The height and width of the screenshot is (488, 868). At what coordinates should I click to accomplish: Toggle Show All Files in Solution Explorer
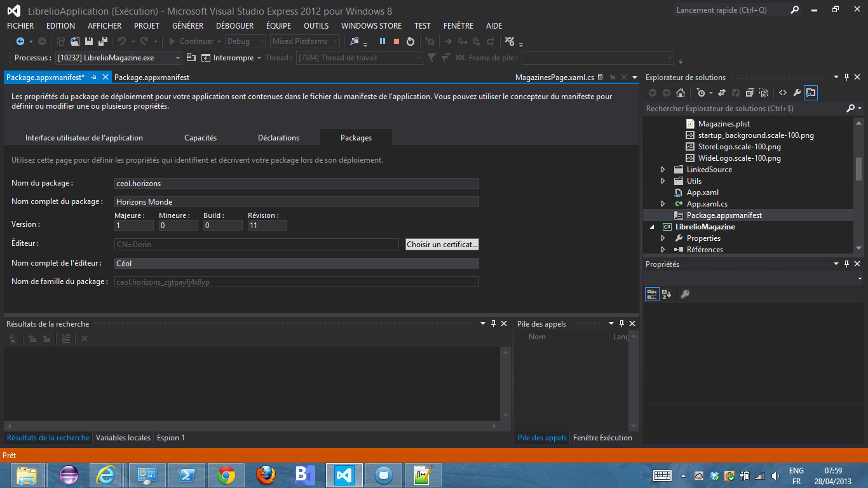point(764,93)
